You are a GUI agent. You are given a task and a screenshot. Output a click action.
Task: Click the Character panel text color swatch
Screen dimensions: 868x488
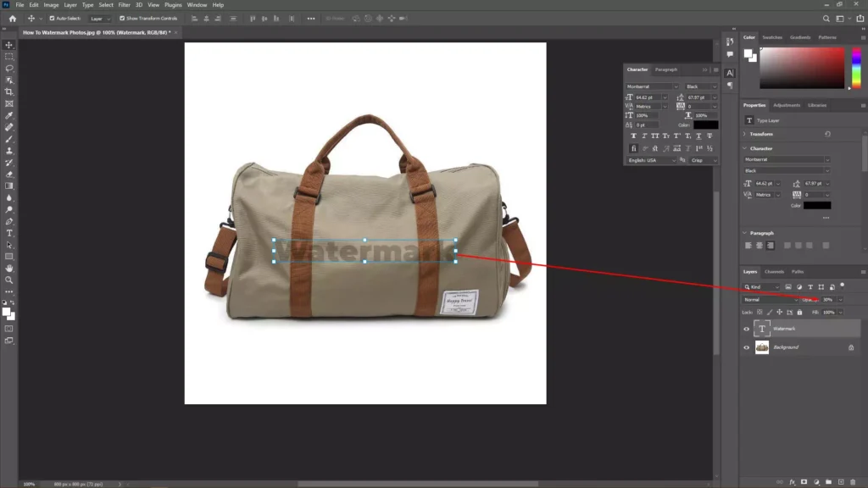(706, 125)
